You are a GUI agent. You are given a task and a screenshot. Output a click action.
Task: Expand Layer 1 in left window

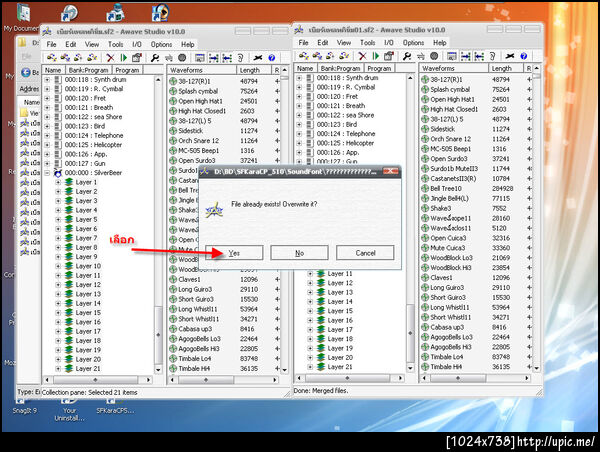pyautogui.click(x=58, y=182)
